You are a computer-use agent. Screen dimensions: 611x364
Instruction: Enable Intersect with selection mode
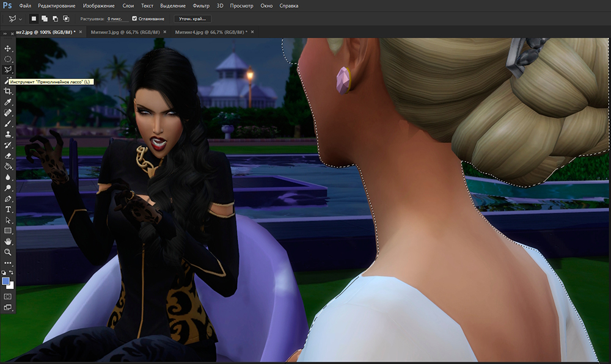point(66,19)
